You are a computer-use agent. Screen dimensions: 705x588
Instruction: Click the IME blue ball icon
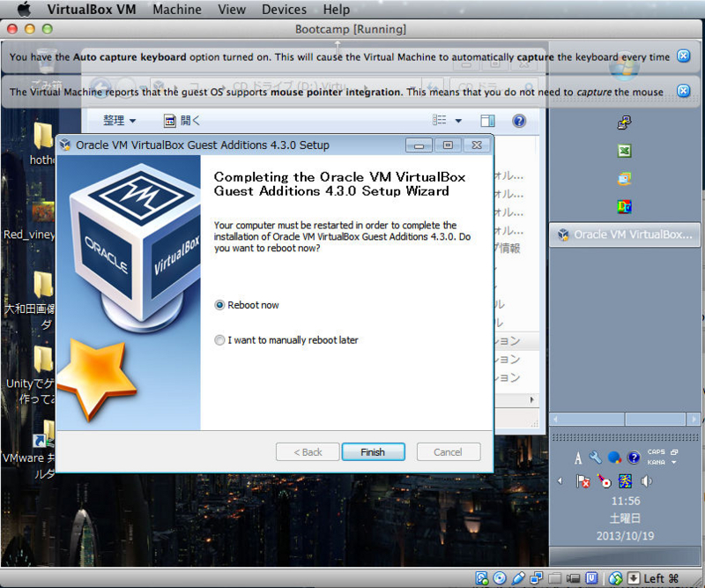tap(614, 458)
